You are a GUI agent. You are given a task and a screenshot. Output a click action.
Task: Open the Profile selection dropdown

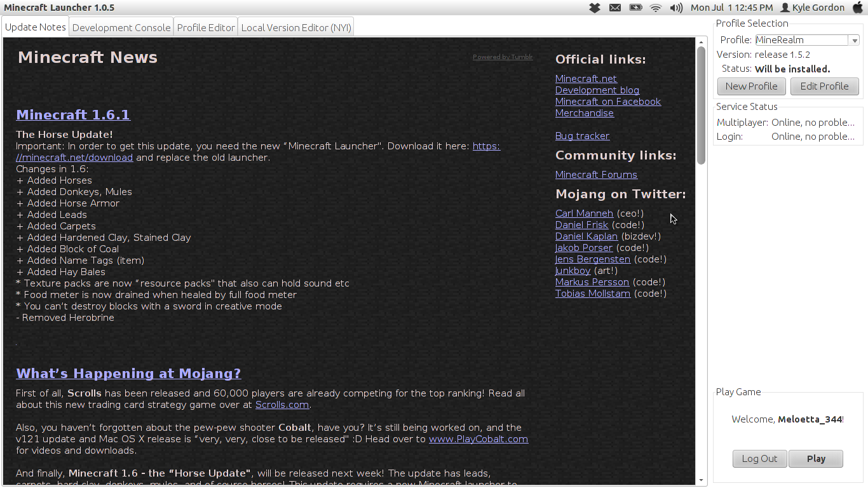[803, 39]
